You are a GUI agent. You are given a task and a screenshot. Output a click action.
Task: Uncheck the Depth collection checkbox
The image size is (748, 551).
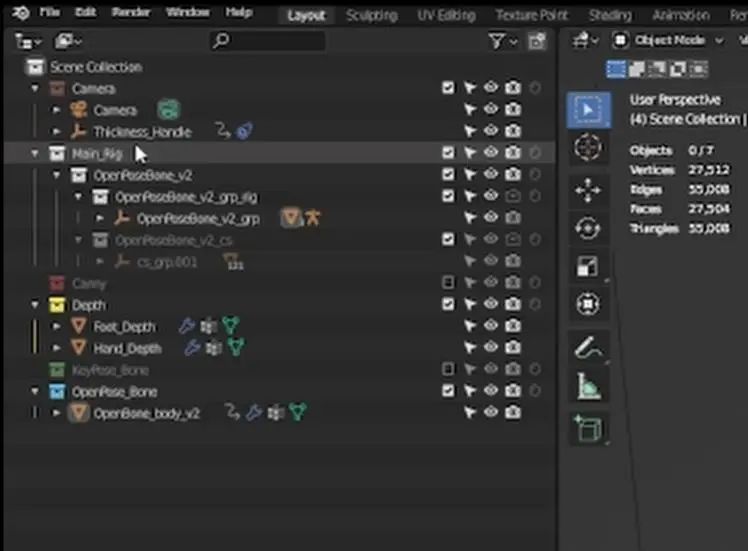[448, 304]
